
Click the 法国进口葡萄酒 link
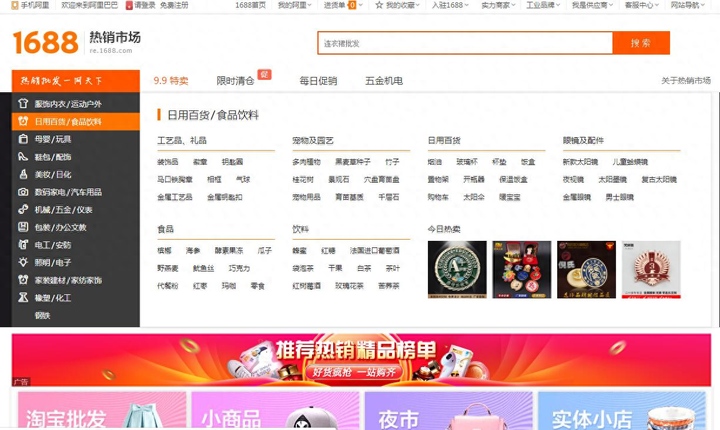[x=375, y=250]
